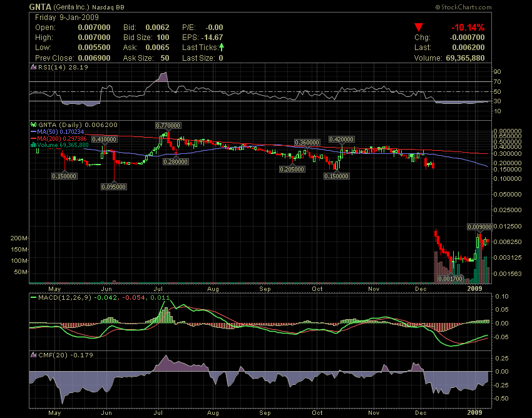Image resolution: width=532 pixels, height=418 pixels.
Task: Click the green up arrow after Last Ticks
Action: (222, 47)
